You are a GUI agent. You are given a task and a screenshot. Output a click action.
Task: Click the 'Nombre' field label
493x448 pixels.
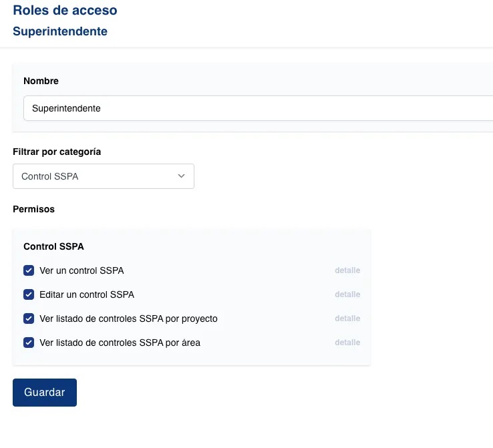point(41,81)
